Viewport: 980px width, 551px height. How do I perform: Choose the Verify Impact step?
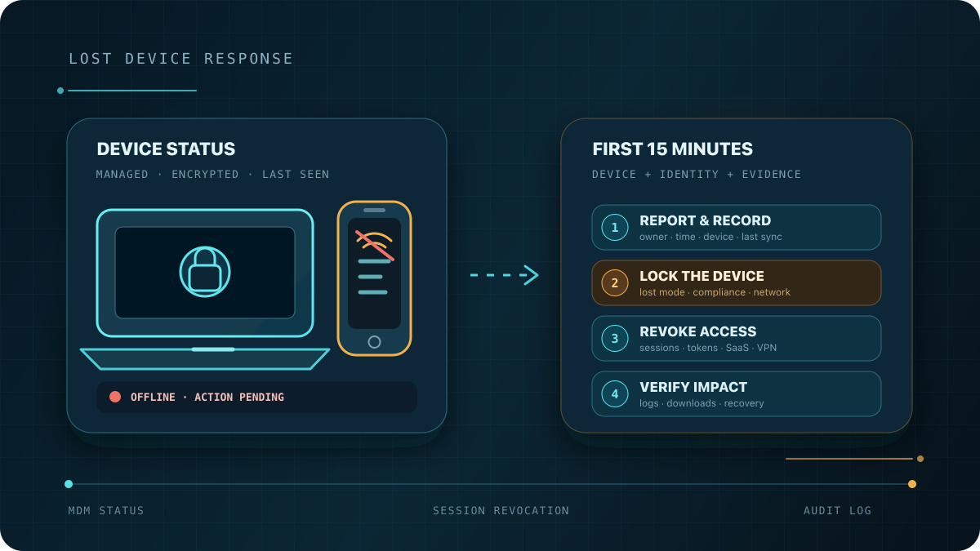click(x=737, y=393)
